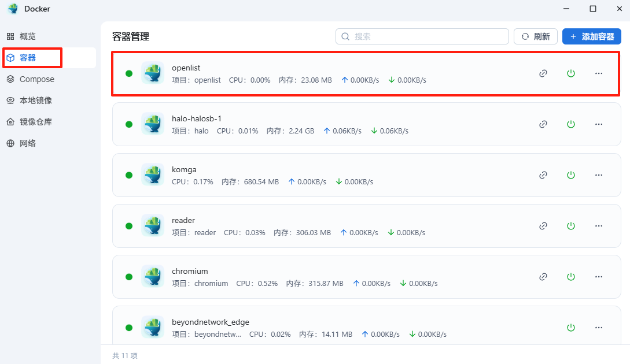630x364 pixels.
Task: Open more options for komga container
Action: (x=599, y=175)
